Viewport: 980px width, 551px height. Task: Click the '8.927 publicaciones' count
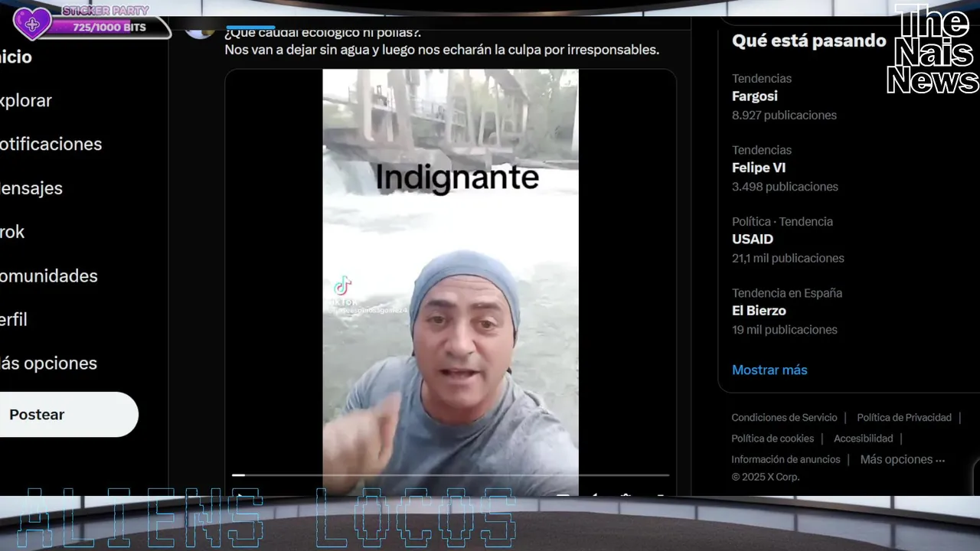pyautogui.click(x=784, y=116)
